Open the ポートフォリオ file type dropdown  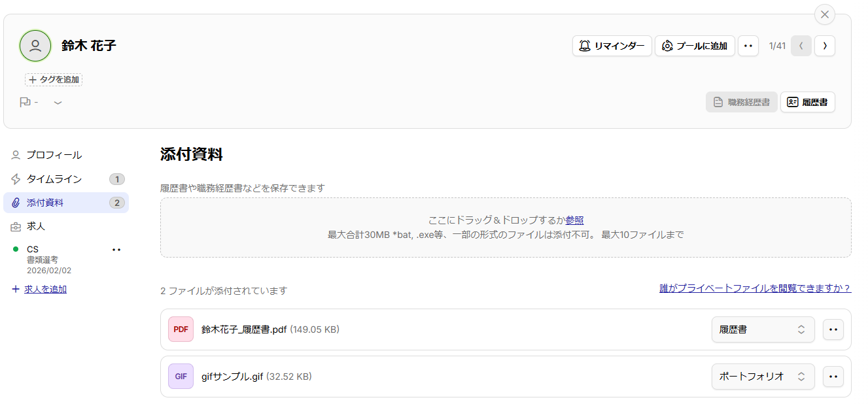[762, 377]
